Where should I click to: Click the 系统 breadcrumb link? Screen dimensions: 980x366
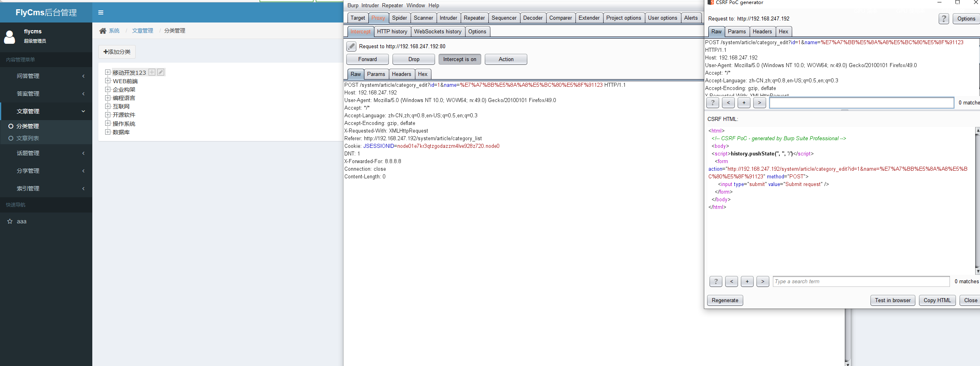114,31
